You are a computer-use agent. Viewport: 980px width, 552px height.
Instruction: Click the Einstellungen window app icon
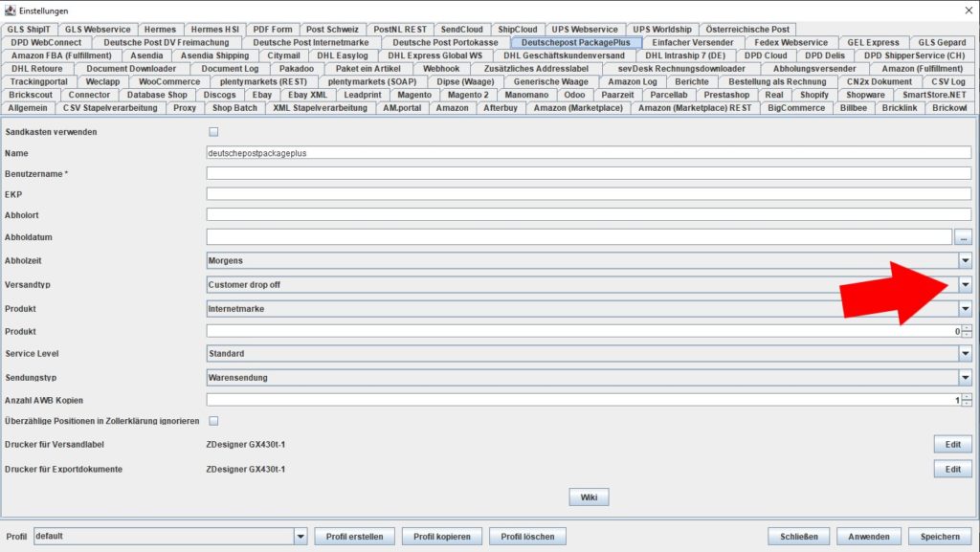(10, 11)
